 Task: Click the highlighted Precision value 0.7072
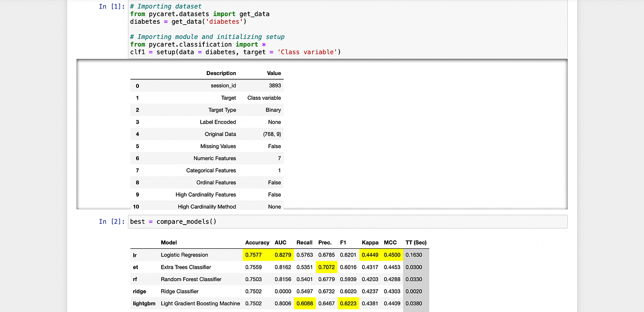(x=326, y=267)
